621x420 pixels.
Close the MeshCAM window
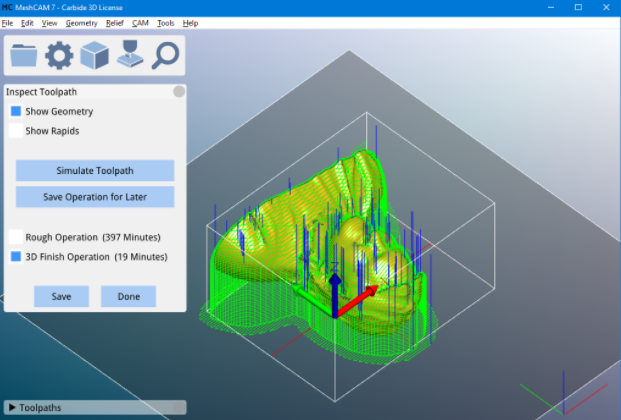click(606, 7)
